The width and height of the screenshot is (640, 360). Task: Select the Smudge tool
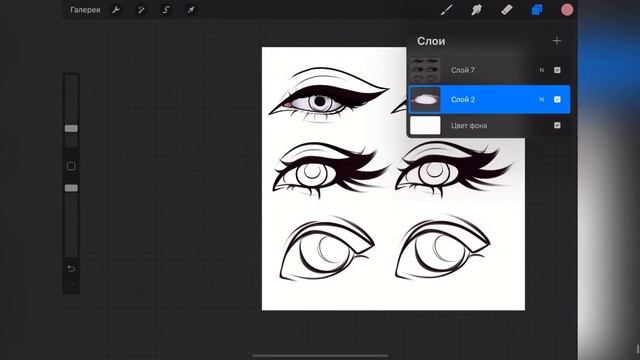476,10
